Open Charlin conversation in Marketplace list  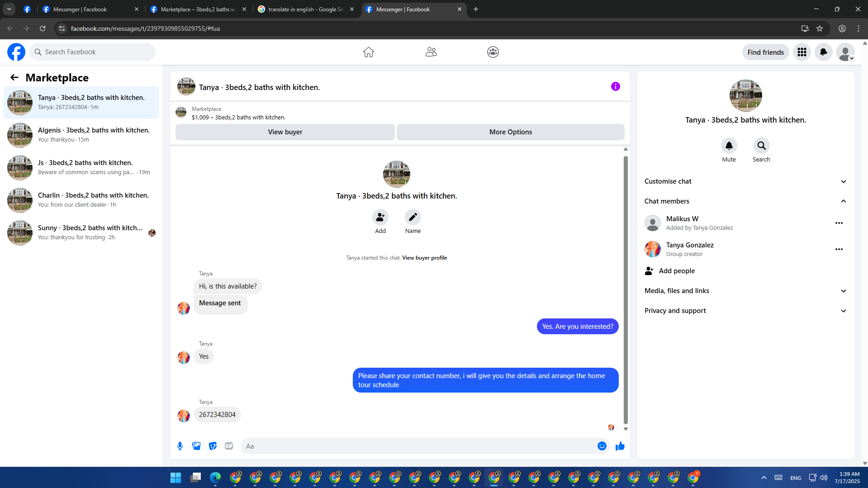pyautogui.click(x=81, y=200)
